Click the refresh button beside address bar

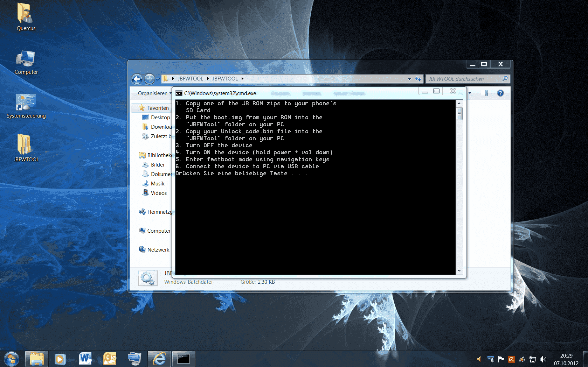coord(418,79)
